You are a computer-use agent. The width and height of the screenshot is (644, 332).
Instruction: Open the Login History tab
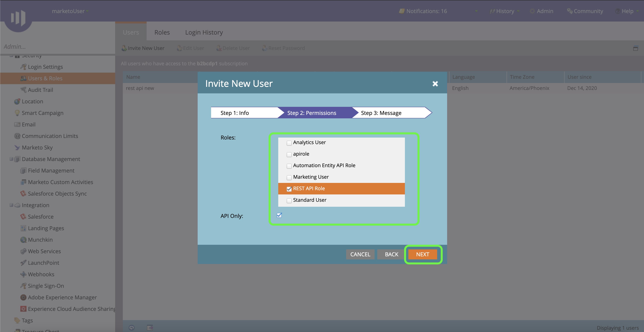coord(204,32)
